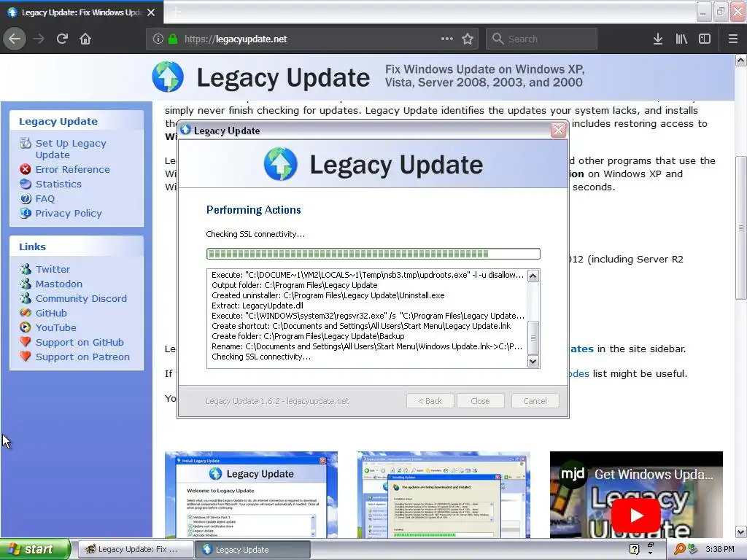Screen dimensions: 747x560
Task: Open Set Up Legacy Update link
Action: 71,149
